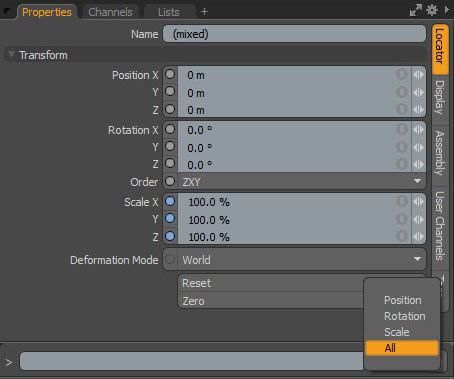454x379 pixels.
Task: Click the command input field at bottom
Action: pos(192,361)
